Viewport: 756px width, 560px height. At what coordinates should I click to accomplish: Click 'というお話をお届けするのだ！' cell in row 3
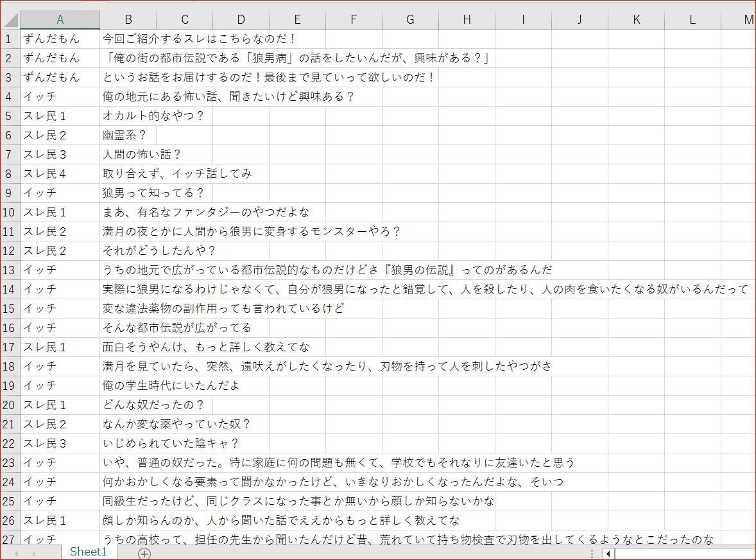268,77
